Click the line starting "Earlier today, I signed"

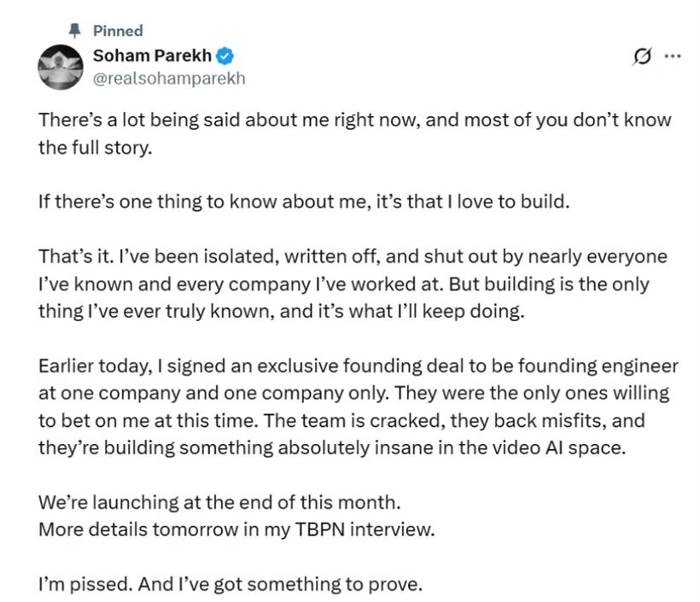pos(359,366)
